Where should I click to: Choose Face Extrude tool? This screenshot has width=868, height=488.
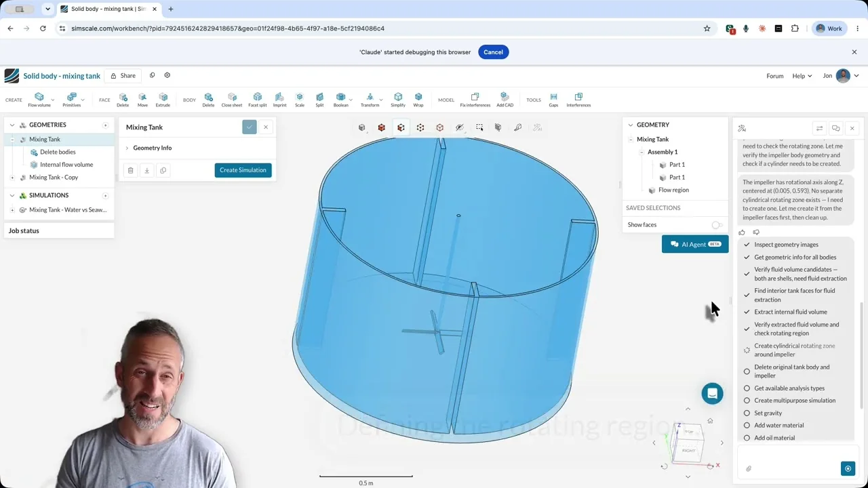[163, 100]
